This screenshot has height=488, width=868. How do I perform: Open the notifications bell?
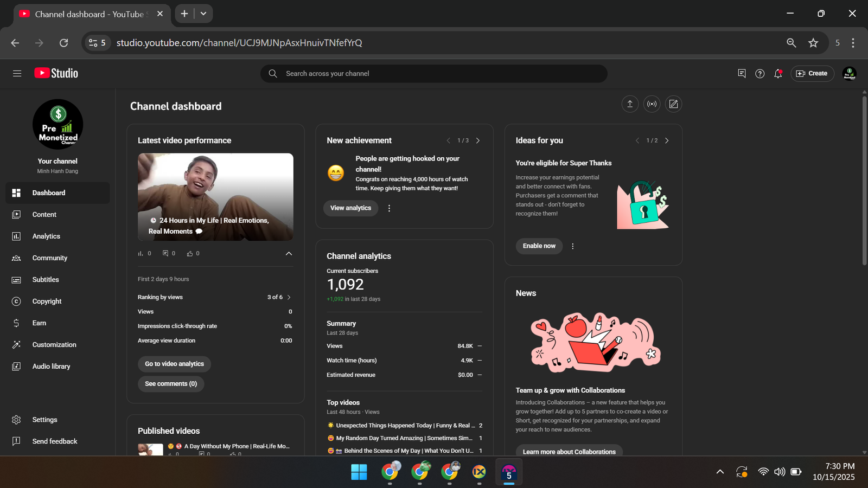tap(778, 74)
